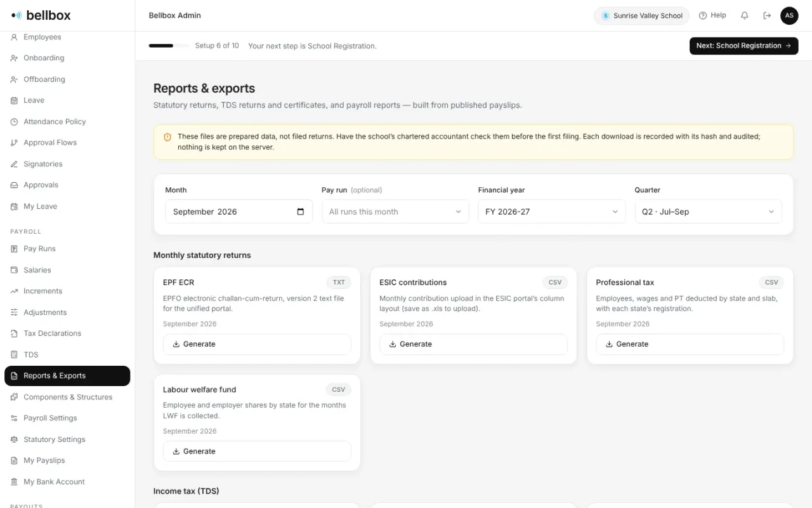Open the Quarter dropdown
Image resolution: width=812 pixels, height=508 pixels.
point(708,211)
